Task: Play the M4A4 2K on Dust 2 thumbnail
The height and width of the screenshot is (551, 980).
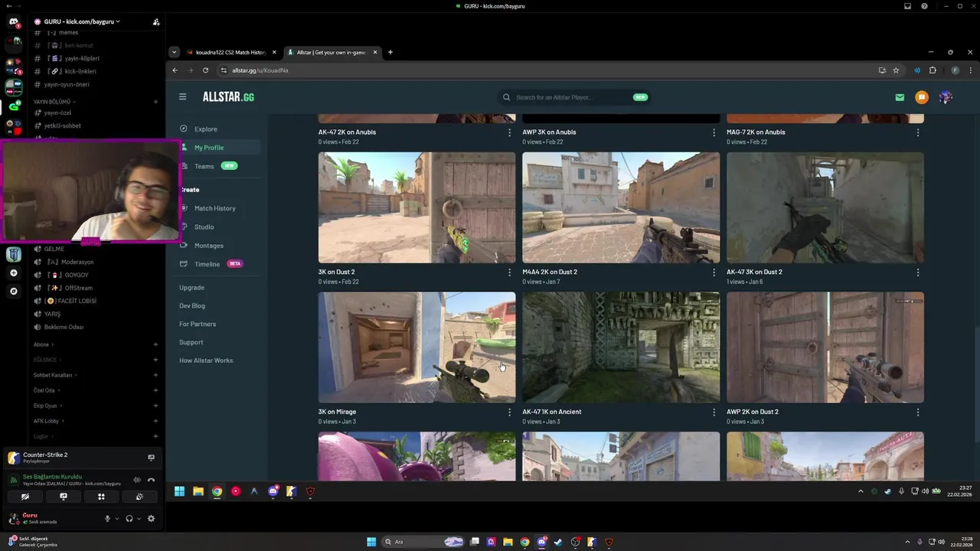Action: coord(621,207)
